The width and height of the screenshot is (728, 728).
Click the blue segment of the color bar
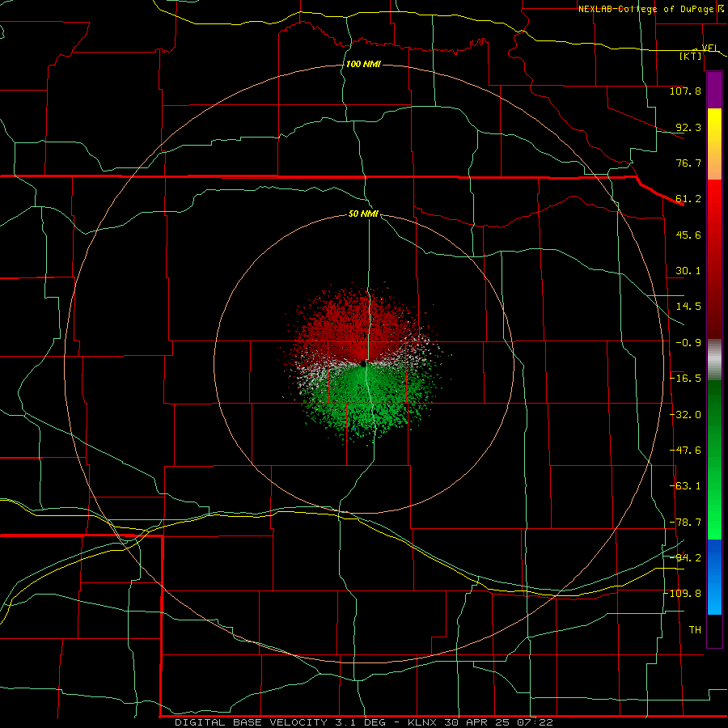714,577
